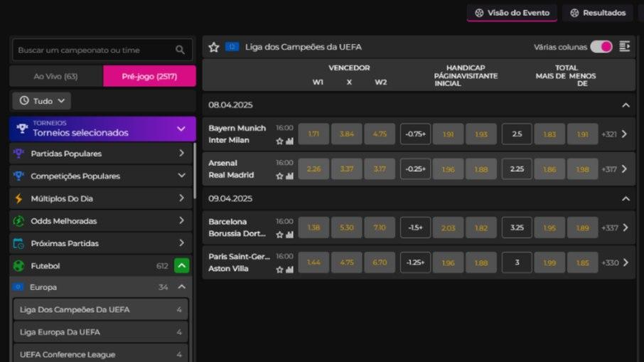Click the trophy icon of Torneios selecionados

[22, 129]
